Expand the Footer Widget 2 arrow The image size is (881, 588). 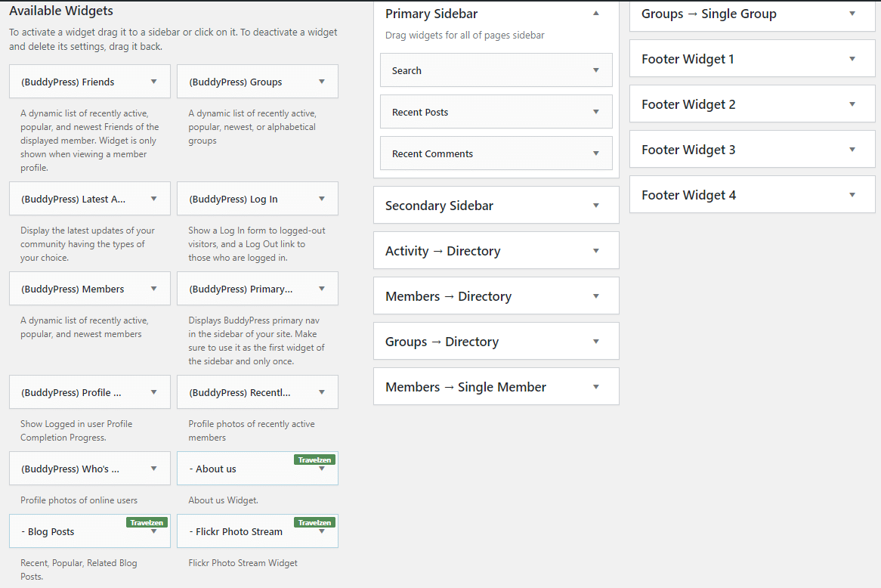click(x=852, y=104)
